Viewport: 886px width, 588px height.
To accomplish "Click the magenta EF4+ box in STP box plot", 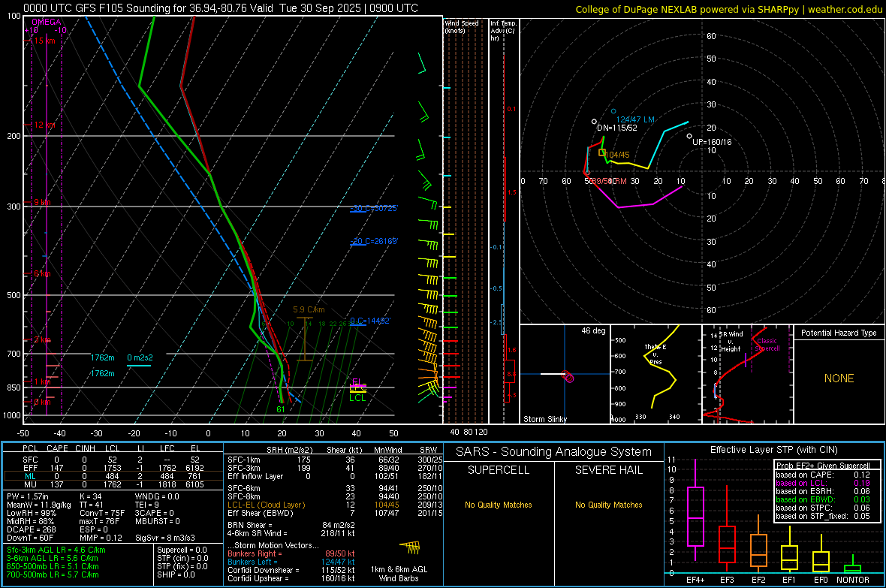I will click(x=695, y=516).
